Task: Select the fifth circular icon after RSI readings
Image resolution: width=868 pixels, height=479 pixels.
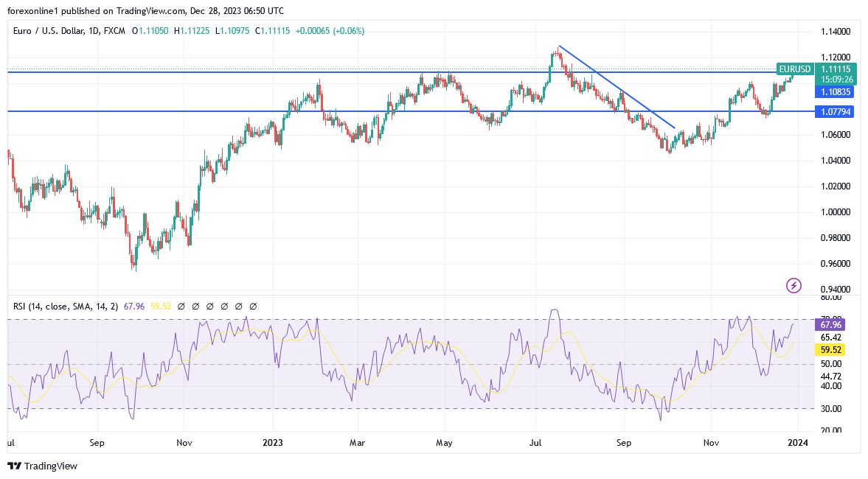Action: pos(240,305)
